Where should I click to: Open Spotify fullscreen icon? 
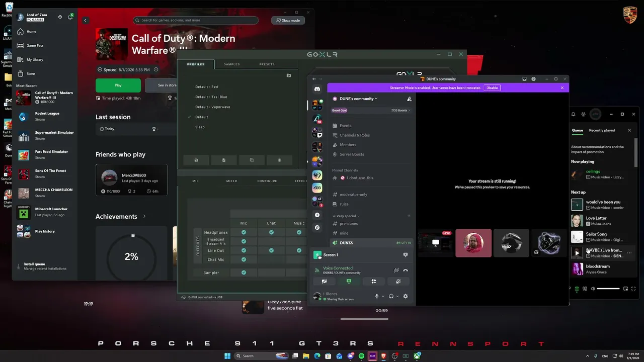pyautogui.click(x=633, y=289)
